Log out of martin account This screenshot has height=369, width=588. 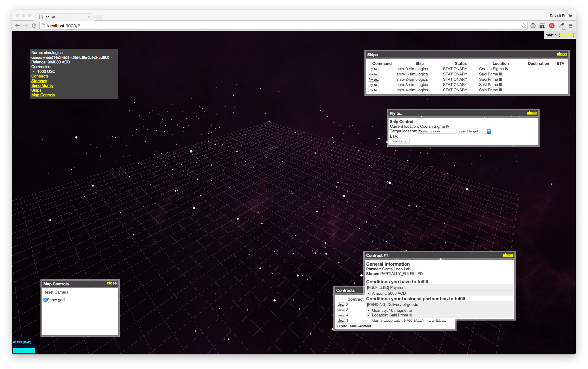[566, 35]
